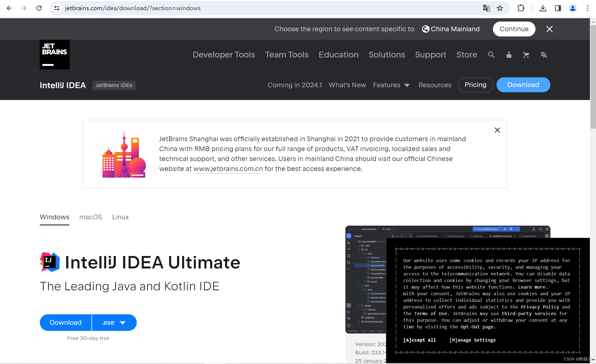Click the JetBrains IDEs tag
The width and height of the screenshot is (596, 364).
point(114,85)
